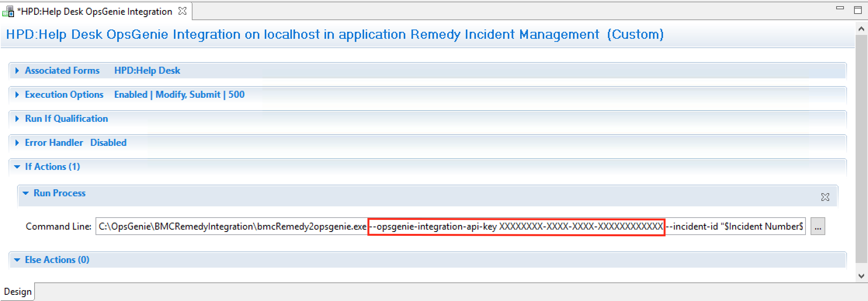Click the scroll up arrow of the editor scrollbar
The width and height of the screenshot is (868, 301).
(861, 29)
